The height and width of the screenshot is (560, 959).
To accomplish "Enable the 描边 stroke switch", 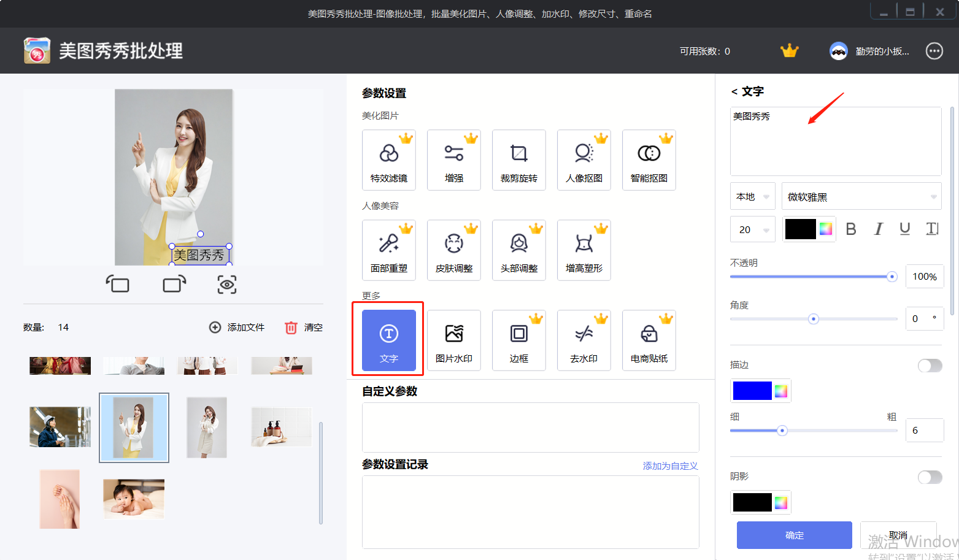I will click(930, 366).
